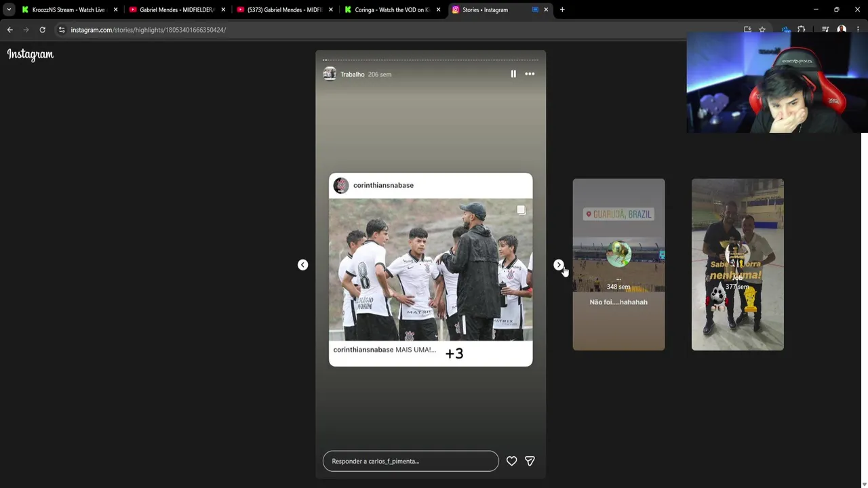Go to the next story
The width and height of the screenshot is (868, 488).
(558, 265)
